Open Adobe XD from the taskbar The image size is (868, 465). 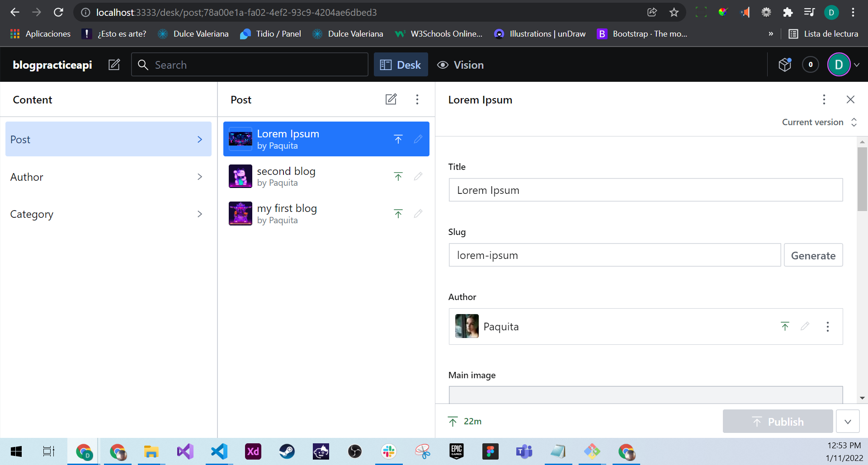[x=253, y=451]
